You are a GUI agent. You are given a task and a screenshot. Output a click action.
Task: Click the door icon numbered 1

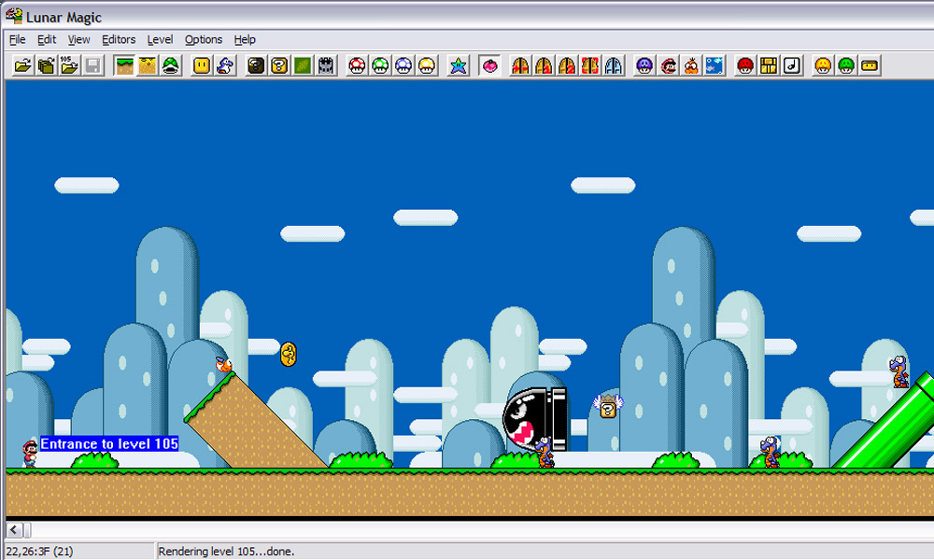coord(544,65)
